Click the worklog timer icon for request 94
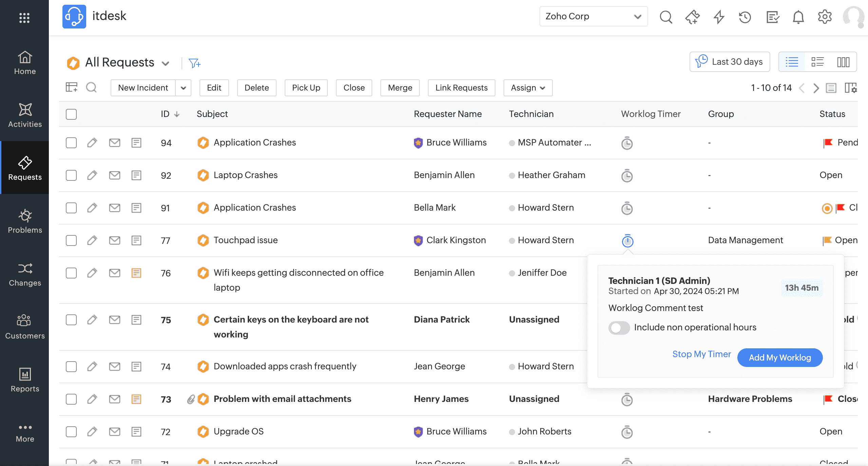868x466 pixels. coord(627,143)
